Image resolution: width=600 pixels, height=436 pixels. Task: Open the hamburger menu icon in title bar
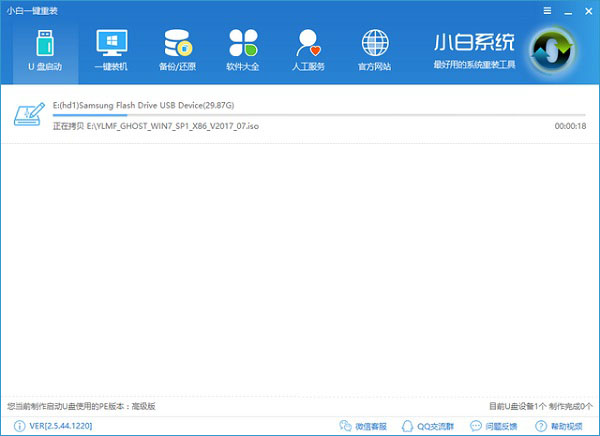tap(548, 11)
